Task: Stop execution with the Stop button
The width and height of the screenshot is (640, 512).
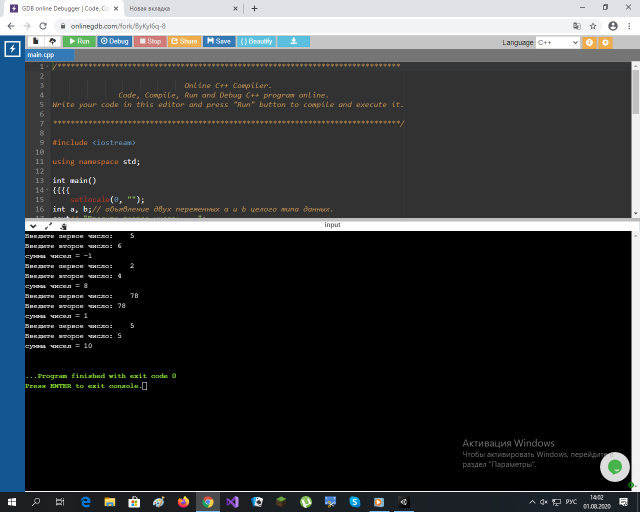Action: [150, 41]
